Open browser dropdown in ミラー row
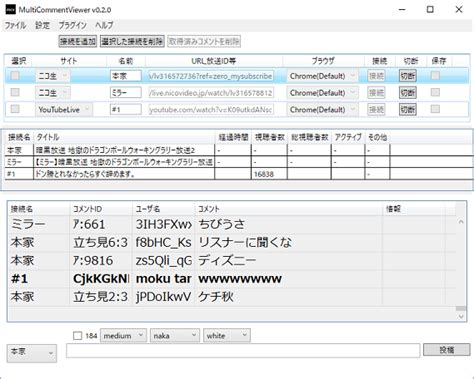The height and width of the screenshot is (379, 474). pyautogui.click(x=322, y=93)
